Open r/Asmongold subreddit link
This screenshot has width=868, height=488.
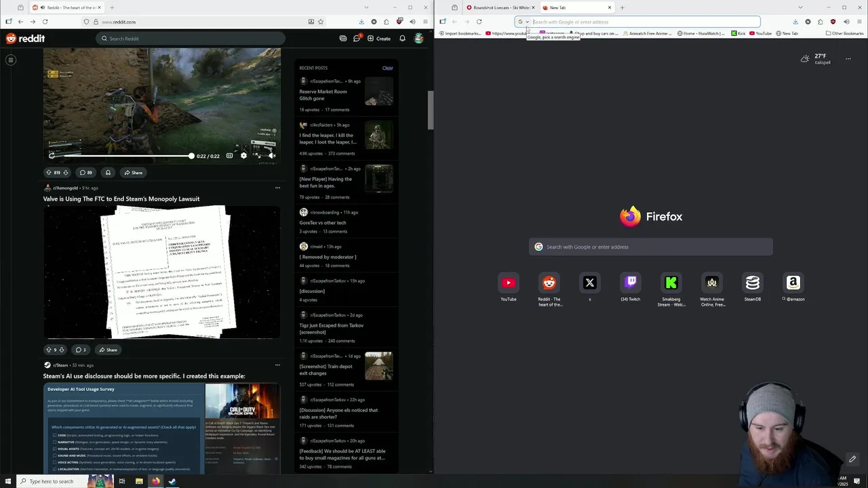pos(65,188)
